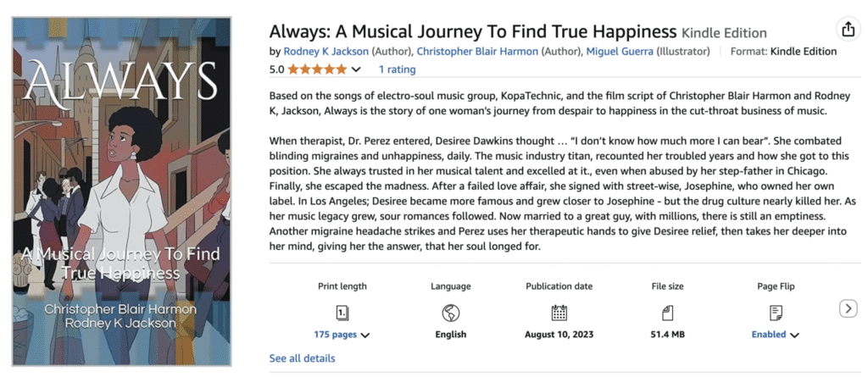Expand the star rating dropdown chevron
The image size is (868, 377).
[356, 69]
